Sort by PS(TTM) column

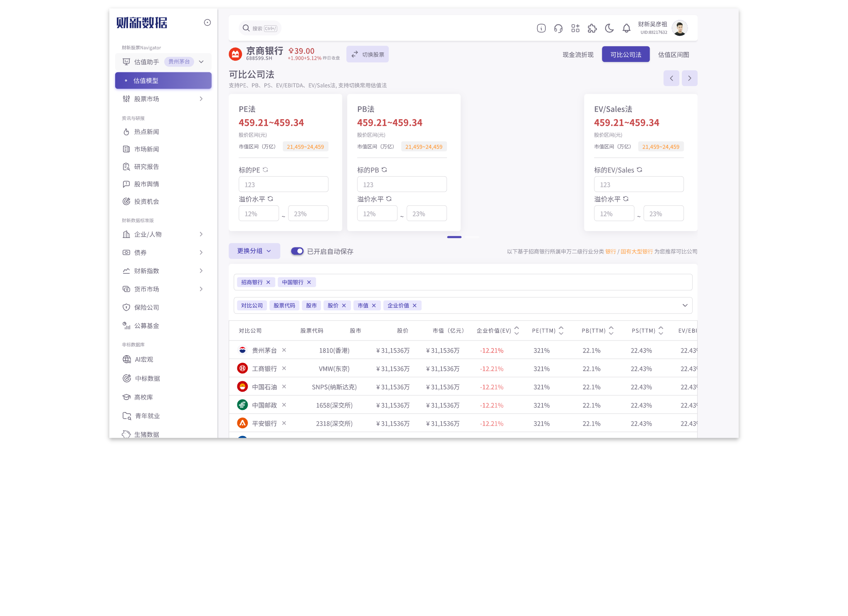(x=661, y=331)
